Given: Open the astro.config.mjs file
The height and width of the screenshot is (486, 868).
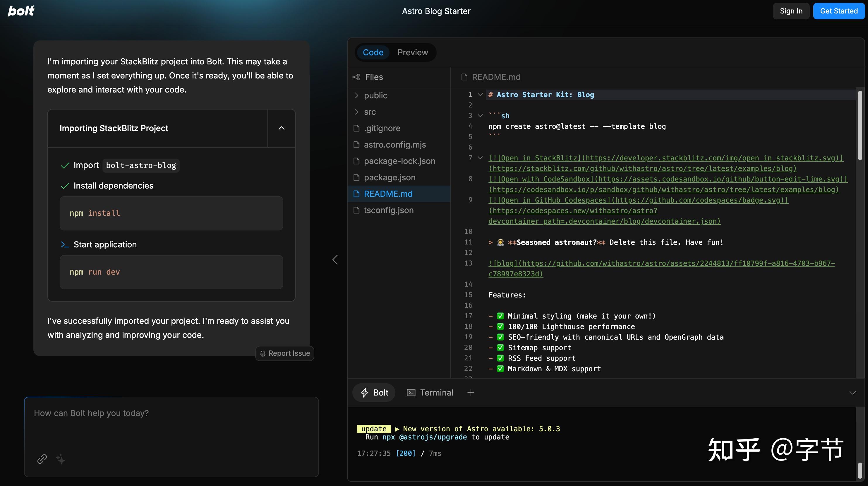Looking at the screenshot, I should pos(394,145).
